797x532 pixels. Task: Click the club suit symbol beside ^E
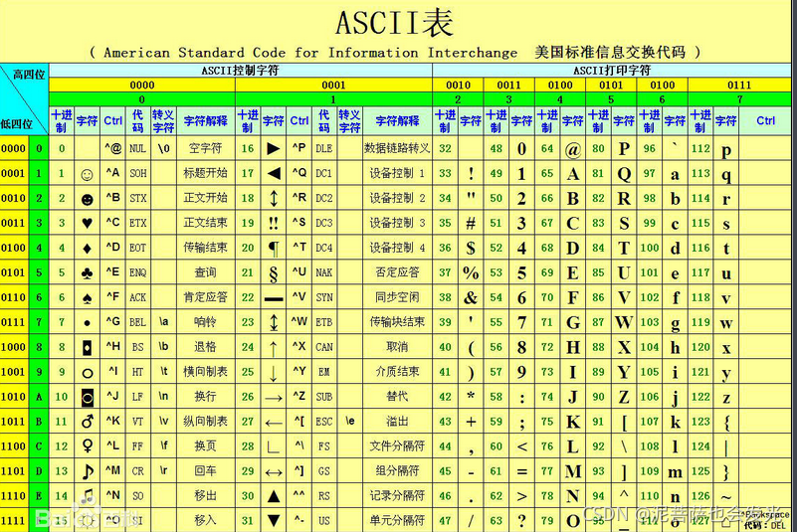click(x=87, y=273)
